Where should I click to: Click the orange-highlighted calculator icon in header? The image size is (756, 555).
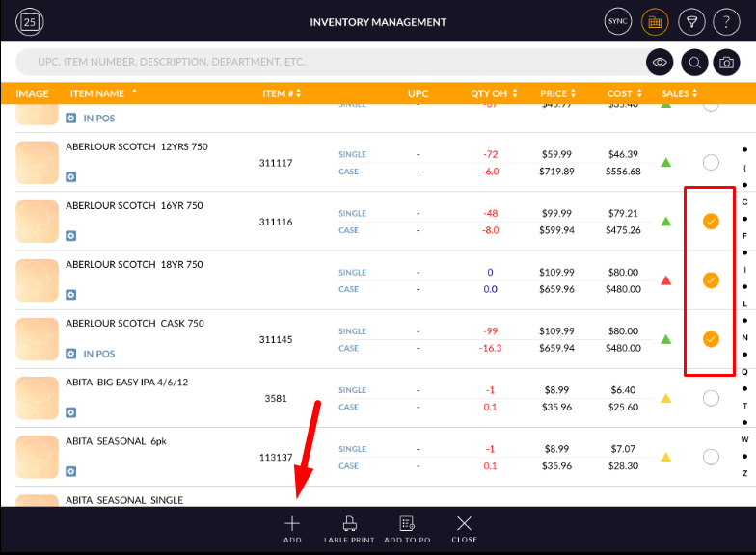click(x=654, y=21)
